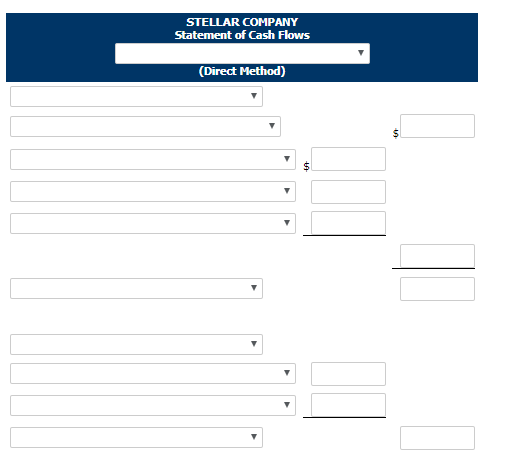This screenshot has height=456, width=519.
Task: Open dropdown beside the middle-column dollar-sign field
Action: click(x=153, y=160)
